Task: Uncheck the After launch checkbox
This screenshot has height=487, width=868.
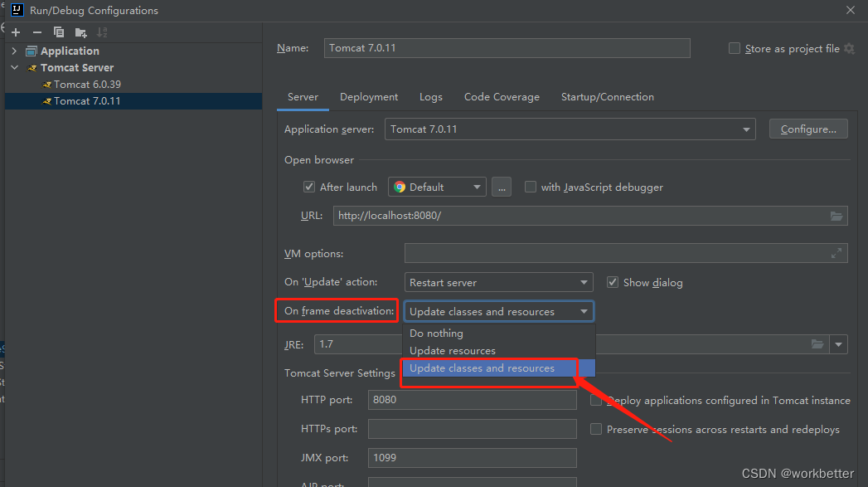Action: (x=309, y=187)
